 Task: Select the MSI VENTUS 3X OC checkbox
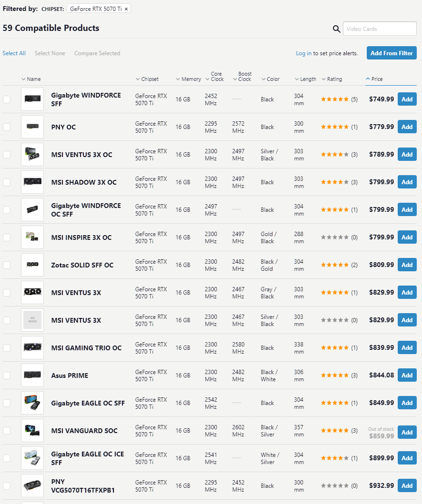tap(7, 155)
